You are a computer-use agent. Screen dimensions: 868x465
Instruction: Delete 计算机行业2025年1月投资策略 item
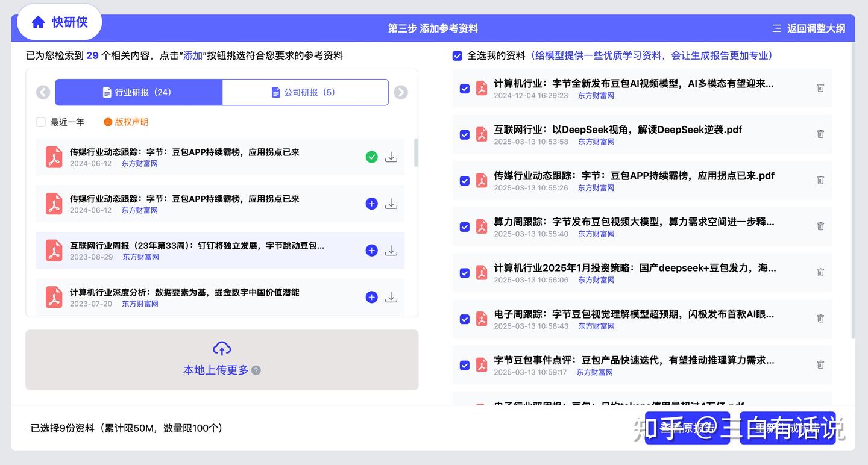click(820, 272)
